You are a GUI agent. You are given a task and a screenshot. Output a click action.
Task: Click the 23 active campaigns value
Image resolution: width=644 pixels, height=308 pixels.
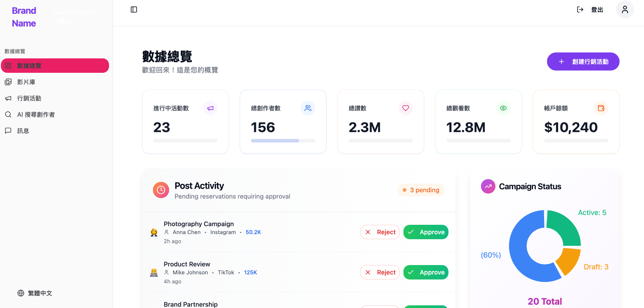pos(162,127)
